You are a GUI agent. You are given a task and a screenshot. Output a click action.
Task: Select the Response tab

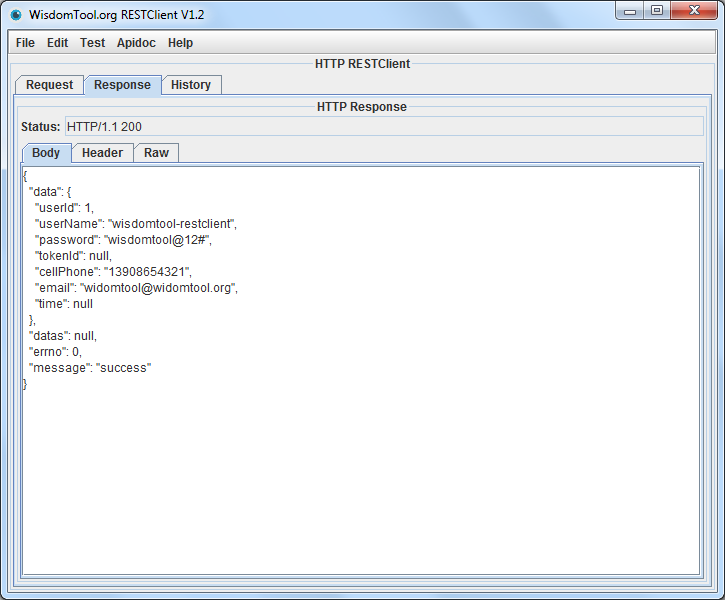123,85
